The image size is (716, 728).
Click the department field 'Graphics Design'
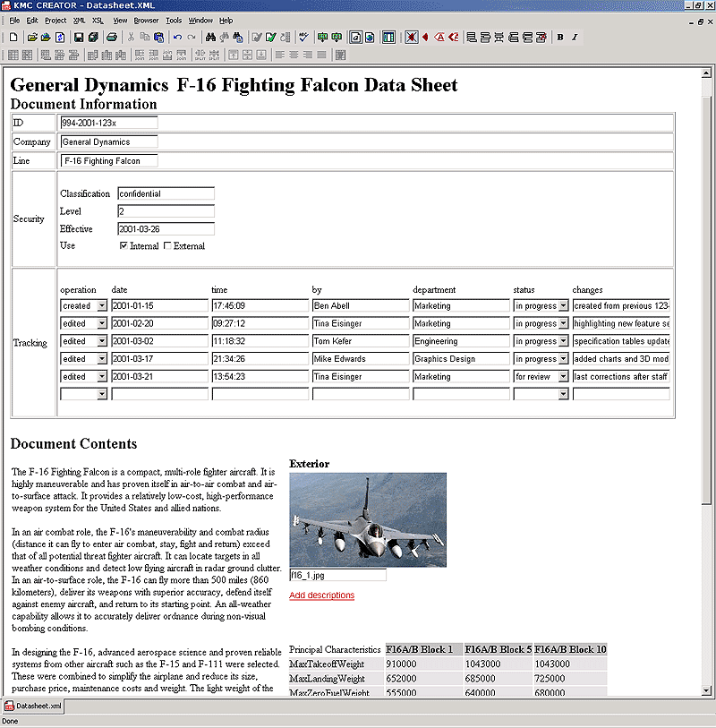point(461,359)
